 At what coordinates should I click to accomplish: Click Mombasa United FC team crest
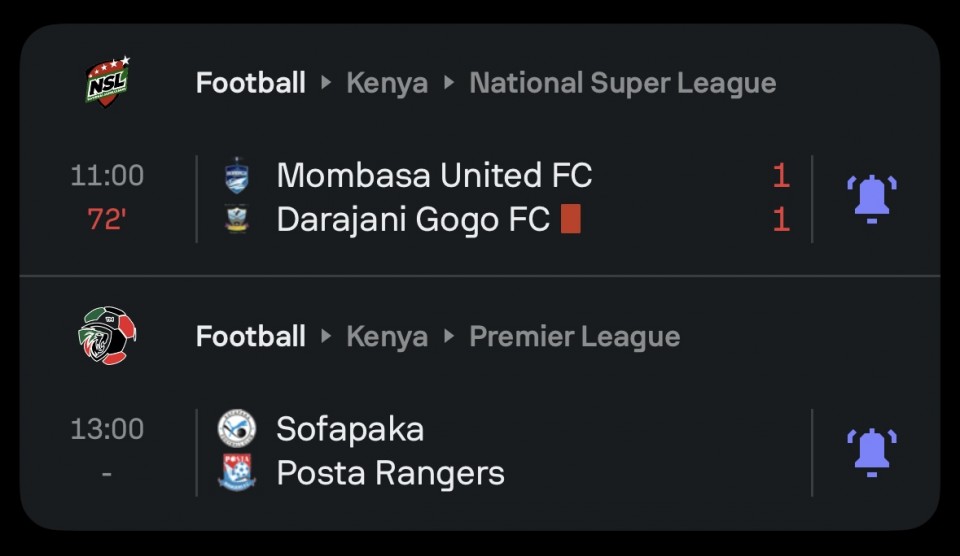(237, 176)
